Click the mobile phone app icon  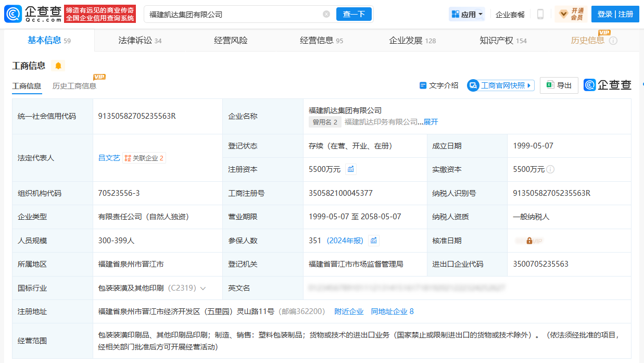click(540, 14)
